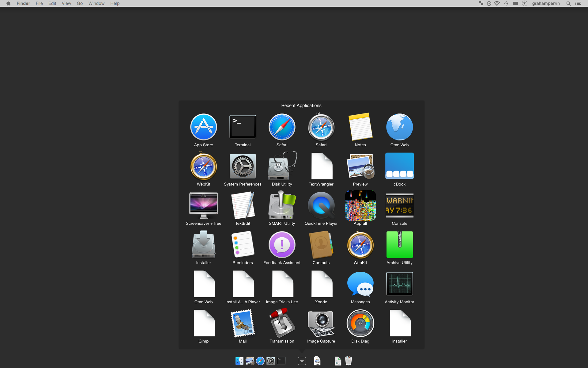Screen dimensions: 588x368
Task: Open App Store from the Recent Applications grid
Action: click(203, 127)
